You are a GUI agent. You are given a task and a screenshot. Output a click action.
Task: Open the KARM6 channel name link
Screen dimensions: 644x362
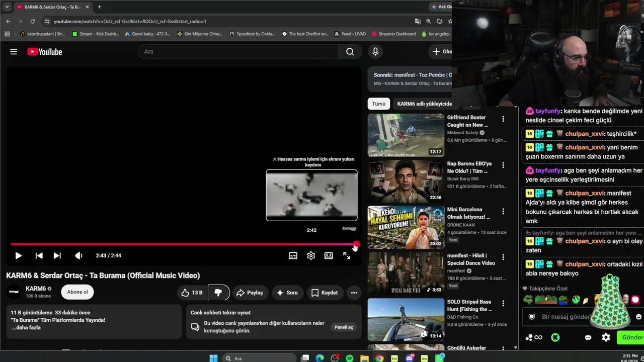36,289
